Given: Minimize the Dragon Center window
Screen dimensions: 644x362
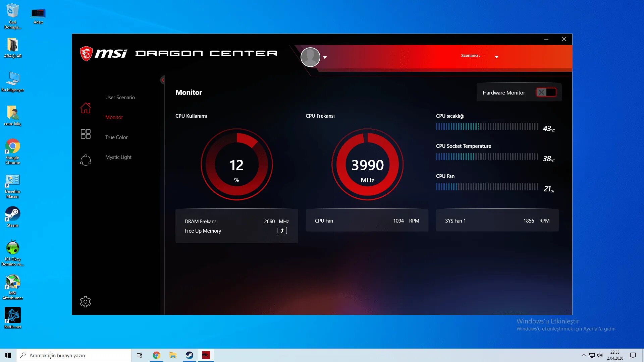Looking at the screenshot, I should [x=546, y=39].
